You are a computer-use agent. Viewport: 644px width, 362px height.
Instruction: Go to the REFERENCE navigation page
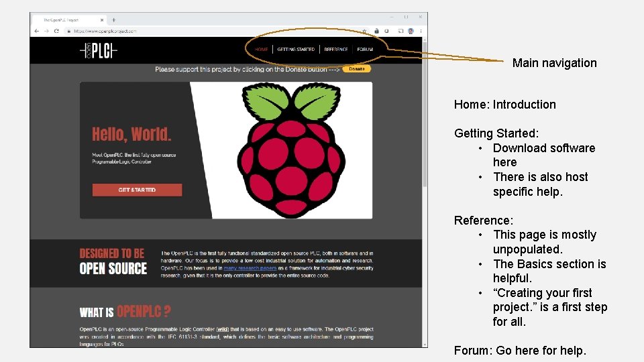(336, 49)
